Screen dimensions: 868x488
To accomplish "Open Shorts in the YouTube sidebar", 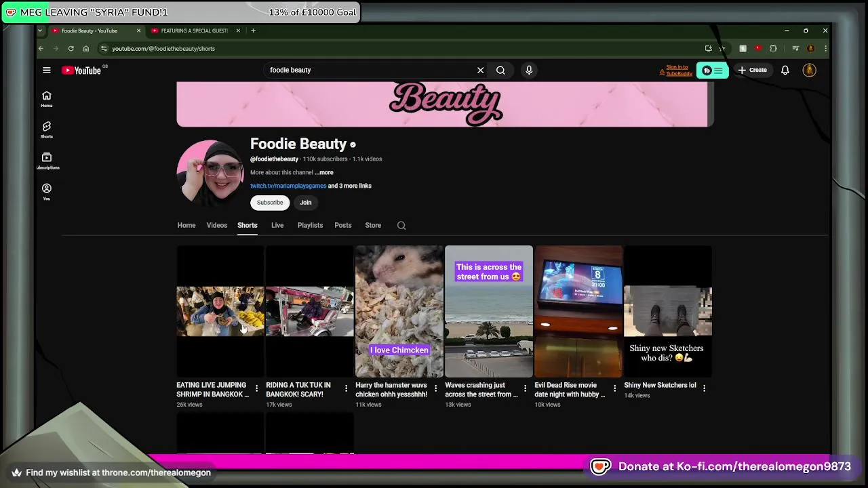I will (x=46, y=130).
